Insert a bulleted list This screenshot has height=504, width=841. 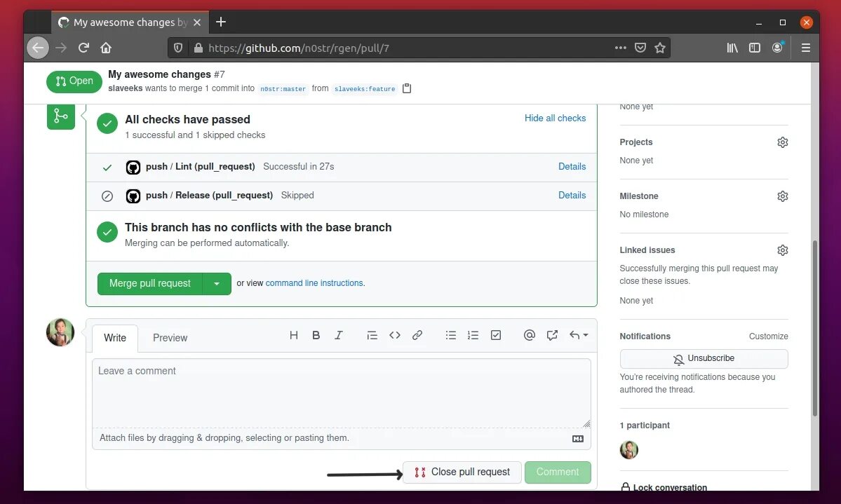(450, 335)
